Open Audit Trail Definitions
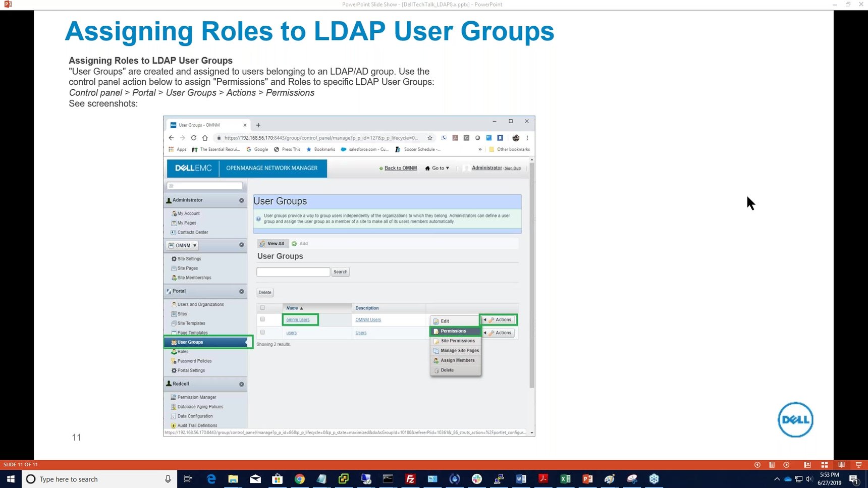Image resolution: width=868 pixels, height=488 pixels. tap(197, 425)
